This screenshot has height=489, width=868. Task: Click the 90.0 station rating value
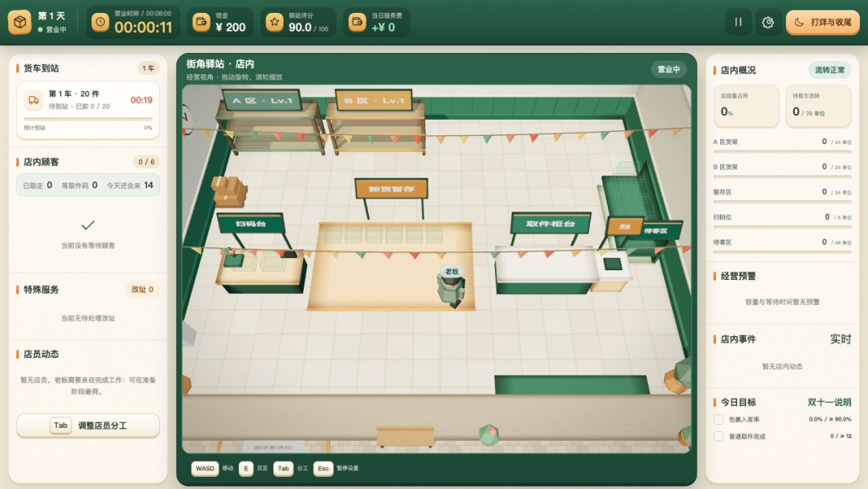point(300,27)
